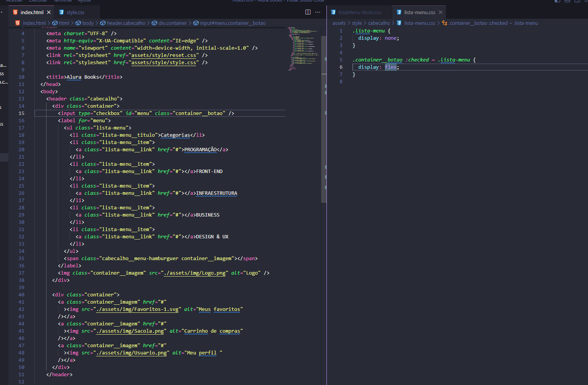
Task: Click the CSS icon on style.css tab
Action: (x=61, y=12)
